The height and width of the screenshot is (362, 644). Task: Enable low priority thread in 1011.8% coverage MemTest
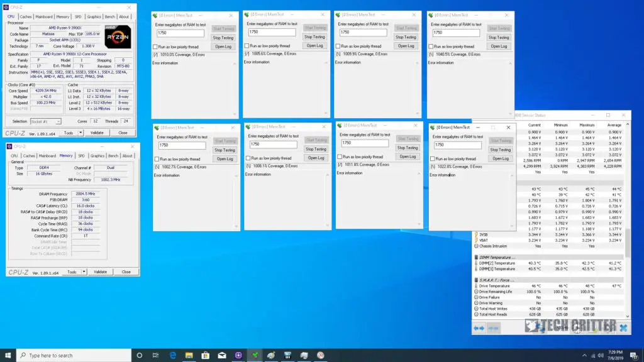pyautogui.click(x=339, y=156)
